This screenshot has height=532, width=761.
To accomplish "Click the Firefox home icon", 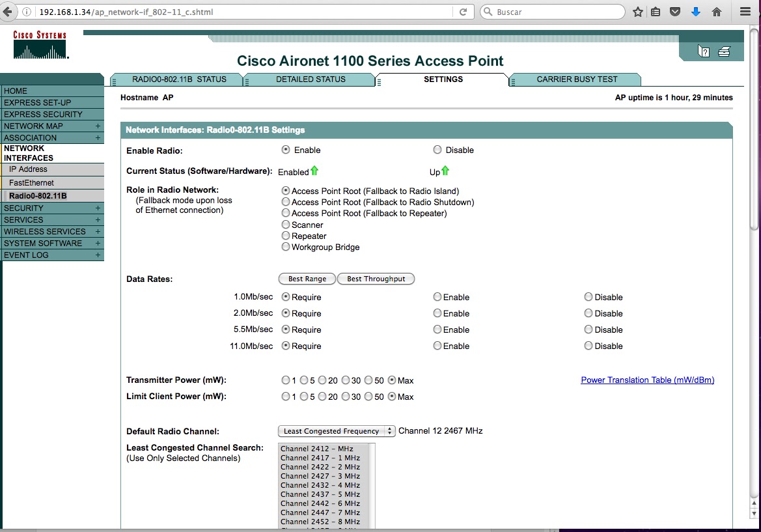I will pyautogui.click(x=717, y=11).
